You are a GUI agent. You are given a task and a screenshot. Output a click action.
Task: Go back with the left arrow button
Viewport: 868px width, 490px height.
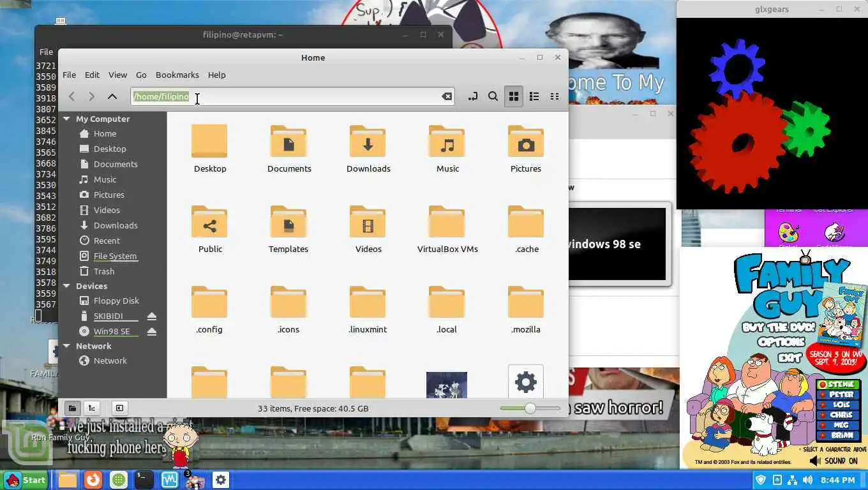click(71, 96)
